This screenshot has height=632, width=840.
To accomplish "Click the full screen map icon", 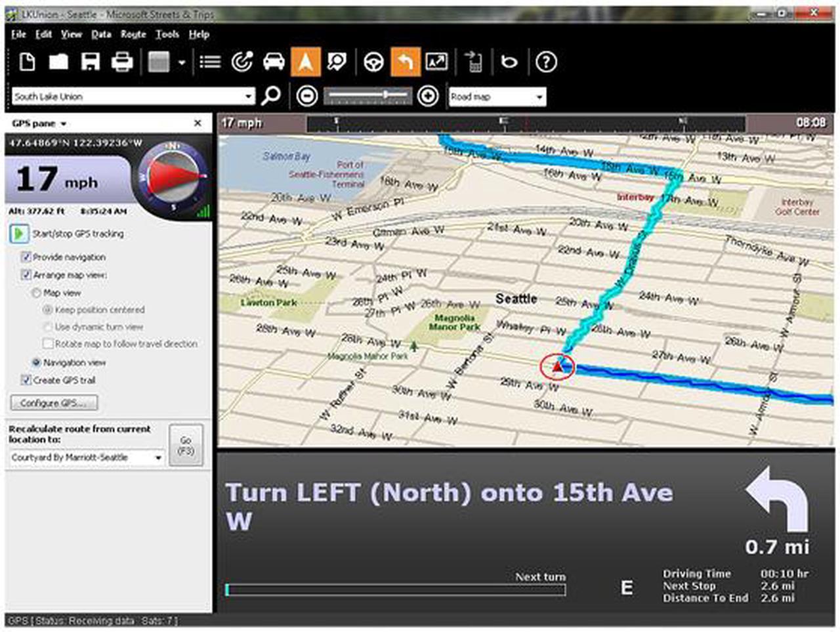I will (x=436, y=62).
